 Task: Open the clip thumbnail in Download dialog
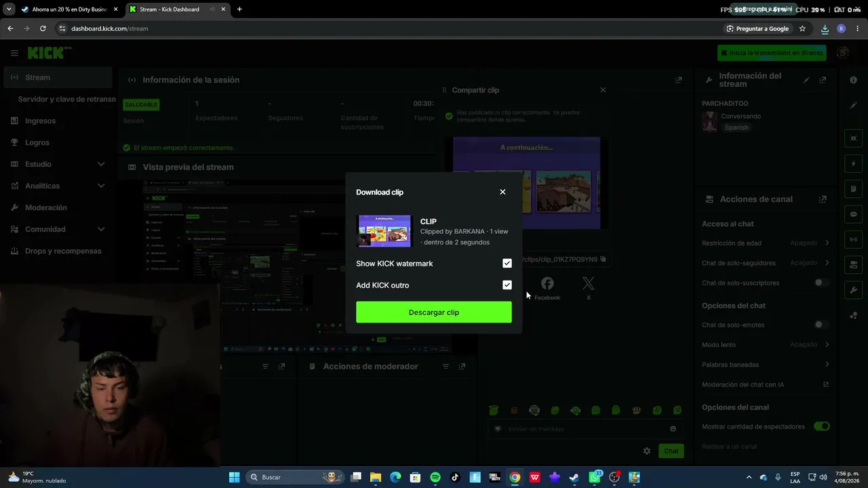pos(384,231)
